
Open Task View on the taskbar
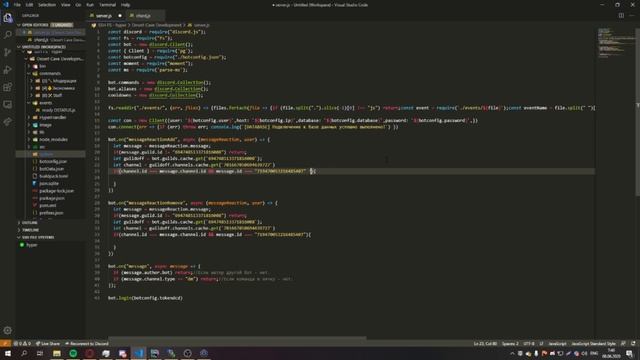pyautogui.click(x=40, y=353)
